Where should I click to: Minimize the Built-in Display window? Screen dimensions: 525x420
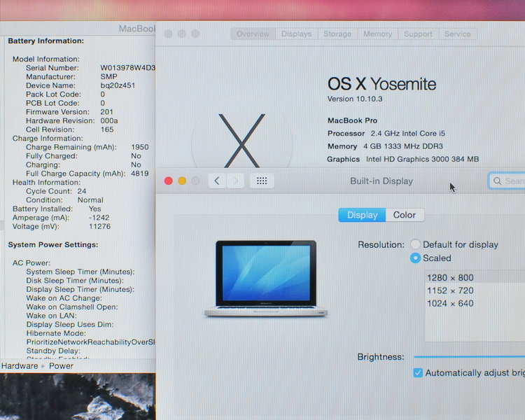182,181
